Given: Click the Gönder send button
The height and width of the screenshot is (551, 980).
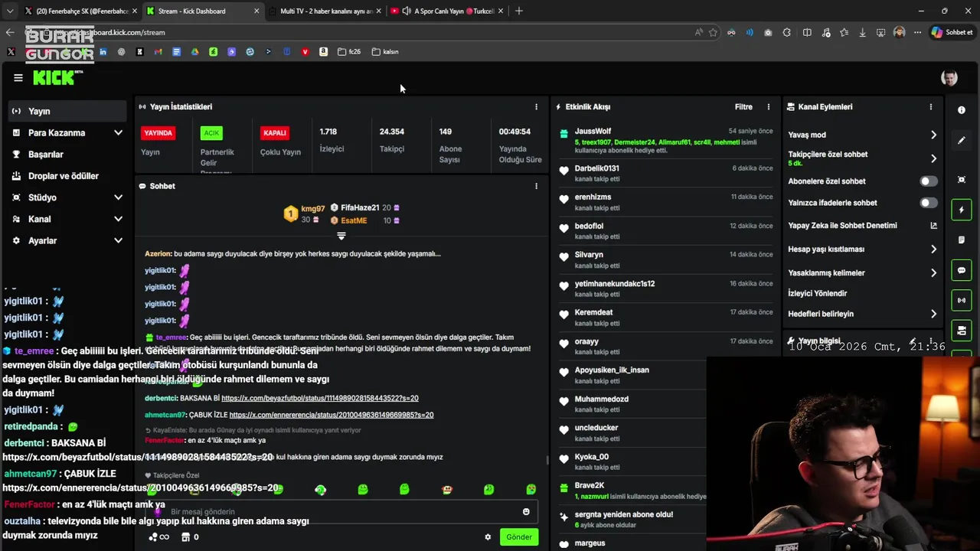Looking at the screenshot, I should click(518, 537).
